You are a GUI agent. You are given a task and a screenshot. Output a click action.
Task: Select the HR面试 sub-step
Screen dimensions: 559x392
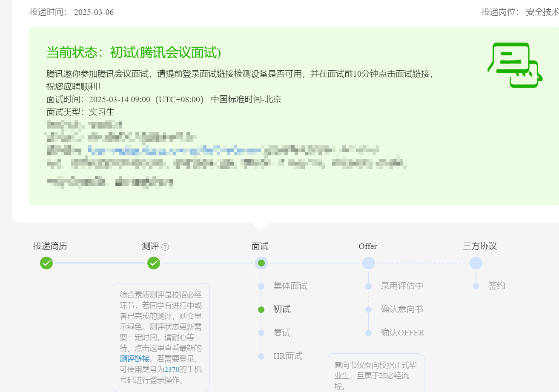288,356
